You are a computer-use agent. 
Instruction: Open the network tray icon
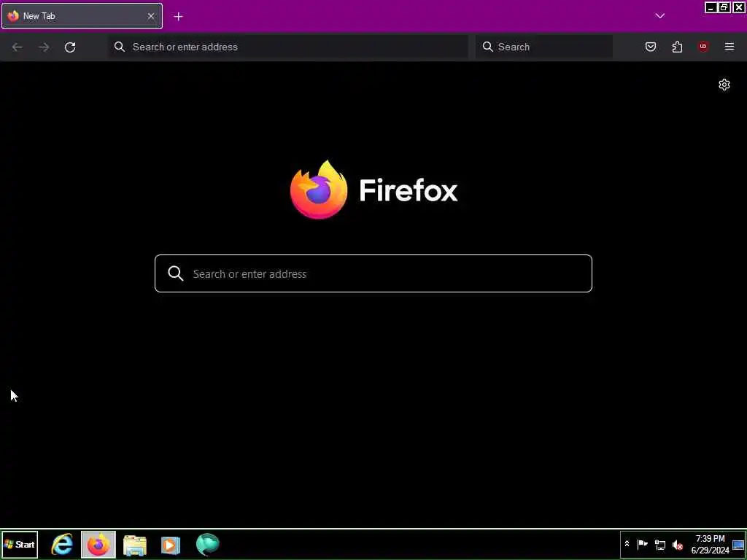(x=660, y=544)
